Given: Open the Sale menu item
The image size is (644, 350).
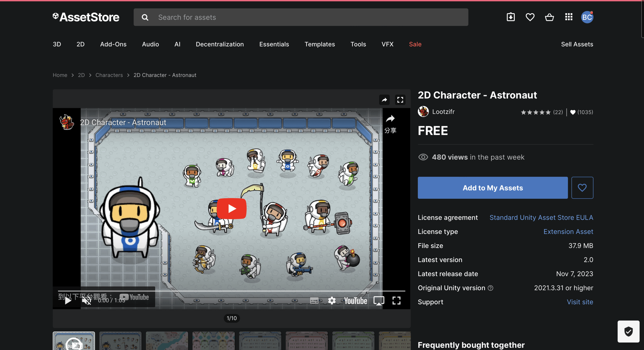Looking at the screenshot, I should coord(415,44).
